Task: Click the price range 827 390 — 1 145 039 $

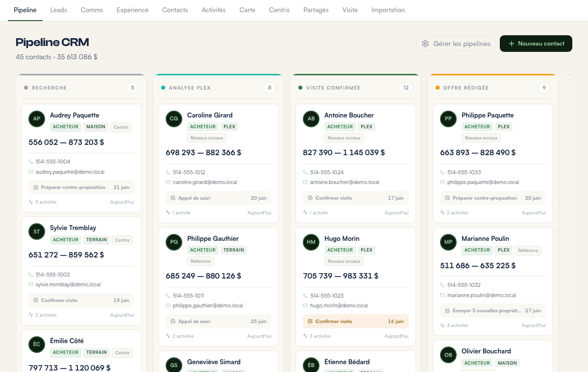Action: (344, 153)
